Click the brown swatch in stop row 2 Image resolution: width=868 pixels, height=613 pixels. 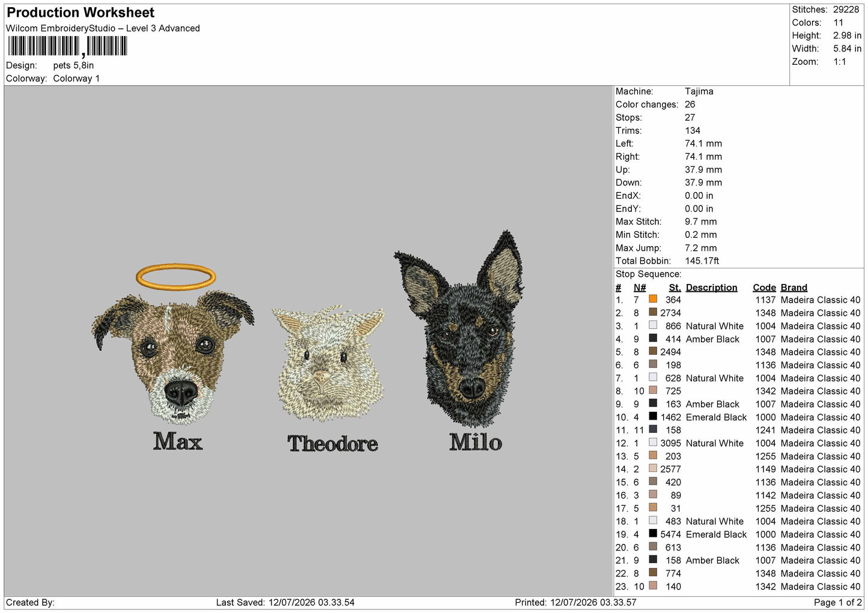pos(653,312)
